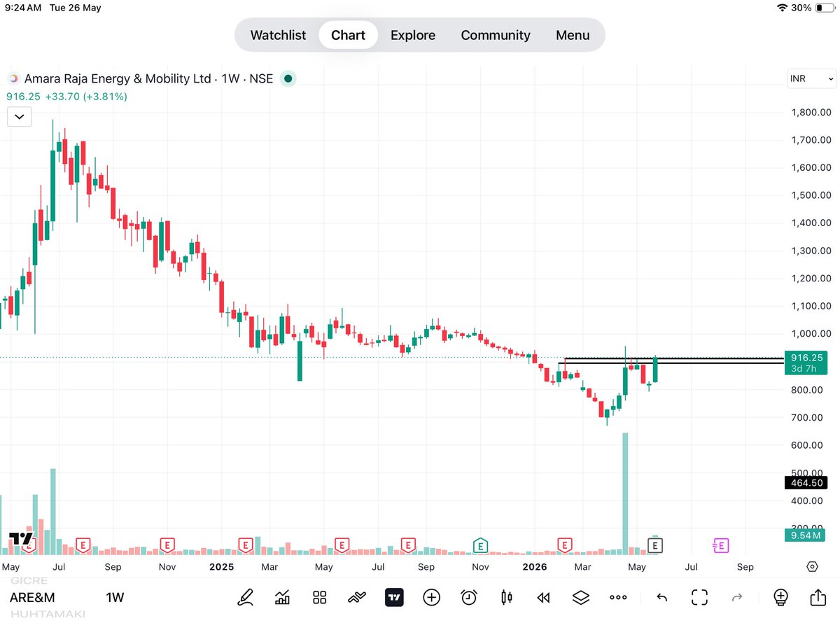The height and width of the screenshot is (630, 840).
Task: Share the chart with the share icon
Action: [x=818, y=597]
